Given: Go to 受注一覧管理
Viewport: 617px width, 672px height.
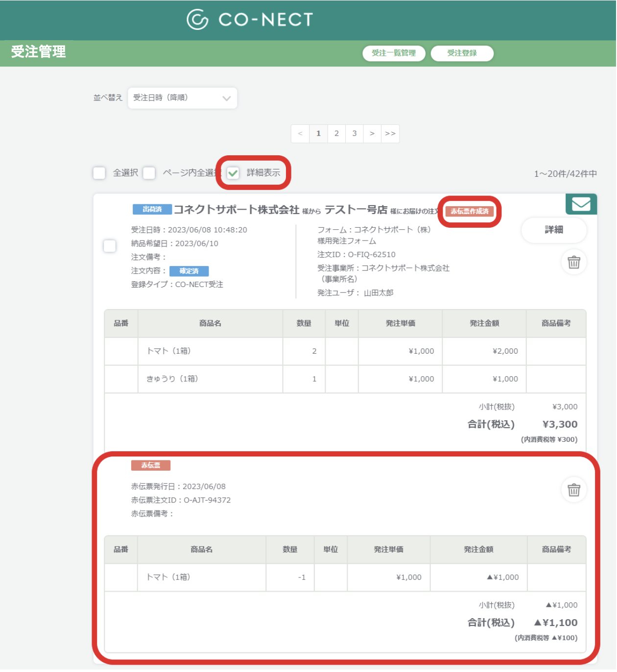Looking at the screenshot, I should (394, 53).
